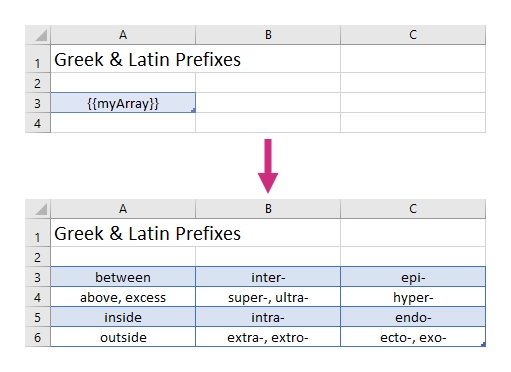Image resolution: width=511 pixels, height=372 pixels.
Task: Select row 4 header in bottom sheet
Action: [38, 297]
